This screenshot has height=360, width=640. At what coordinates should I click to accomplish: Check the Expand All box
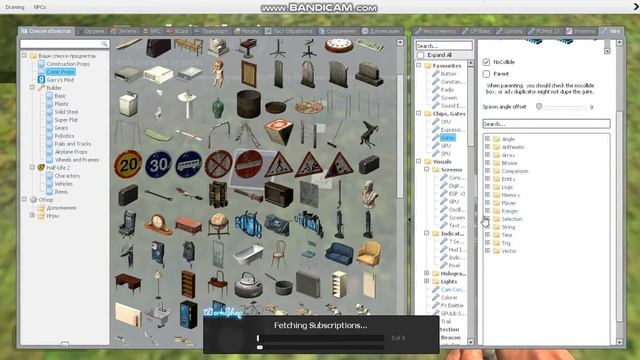click(420, 55)
